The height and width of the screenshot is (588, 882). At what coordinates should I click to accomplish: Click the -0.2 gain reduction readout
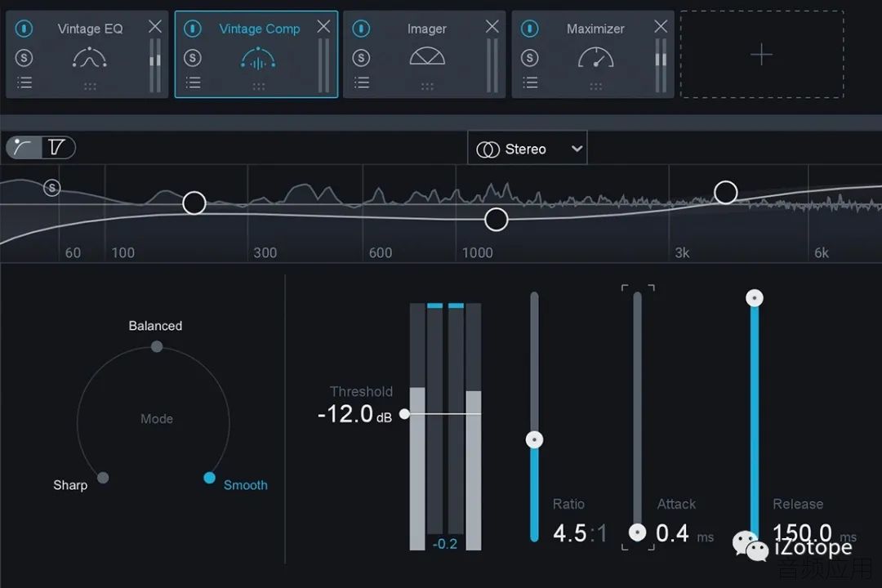[x=445, y=544]
